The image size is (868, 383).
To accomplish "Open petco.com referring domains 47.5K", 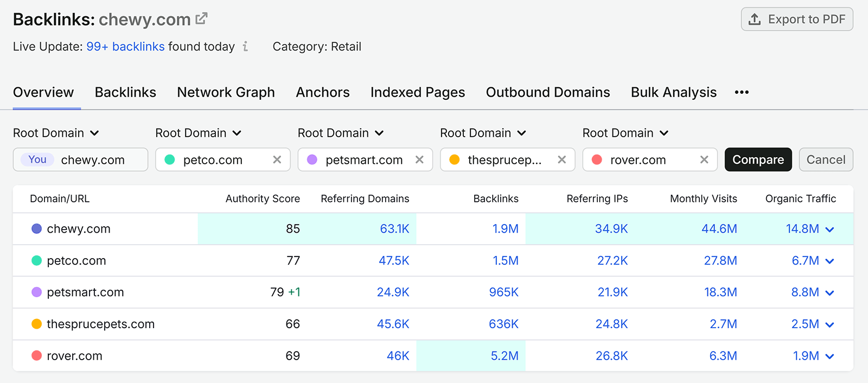I will click(394, 260).
